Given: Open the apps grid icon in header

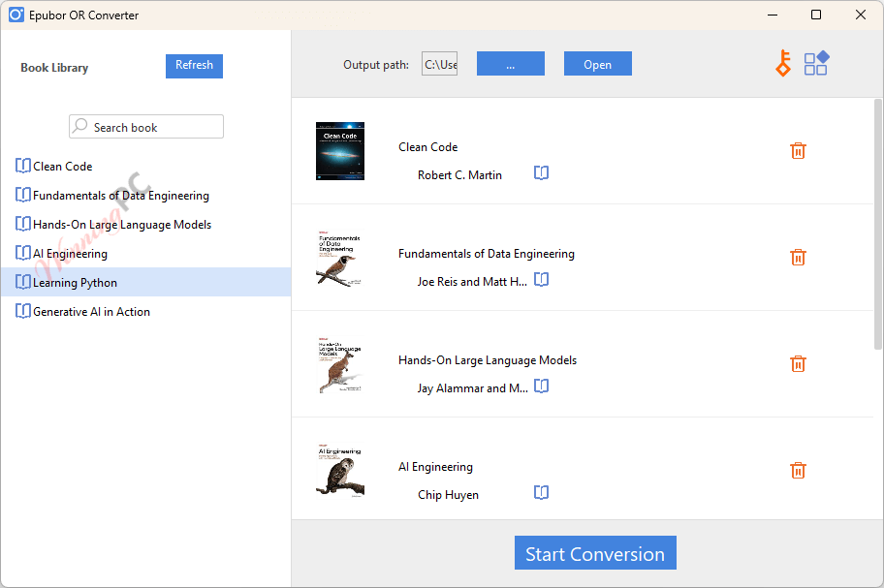Looking at the screenshot, I should pyautogui.click(x=816, y=63).
